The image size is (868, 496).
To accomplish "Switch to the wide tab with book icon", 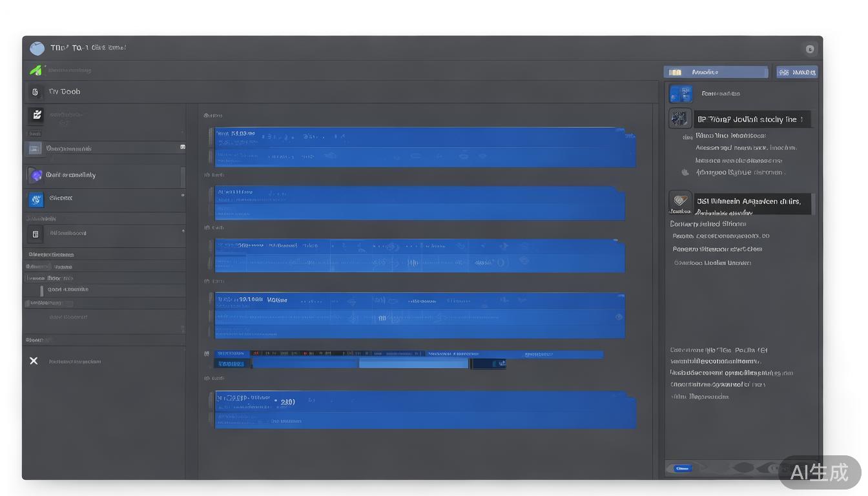I will coord(716,72).
